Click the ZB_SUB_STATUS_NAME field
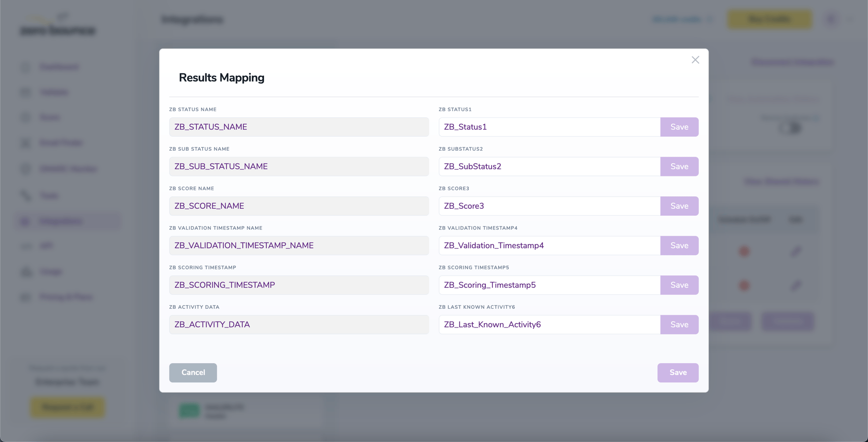The width and height of the screenshot is (868, 442). [299, 167]
